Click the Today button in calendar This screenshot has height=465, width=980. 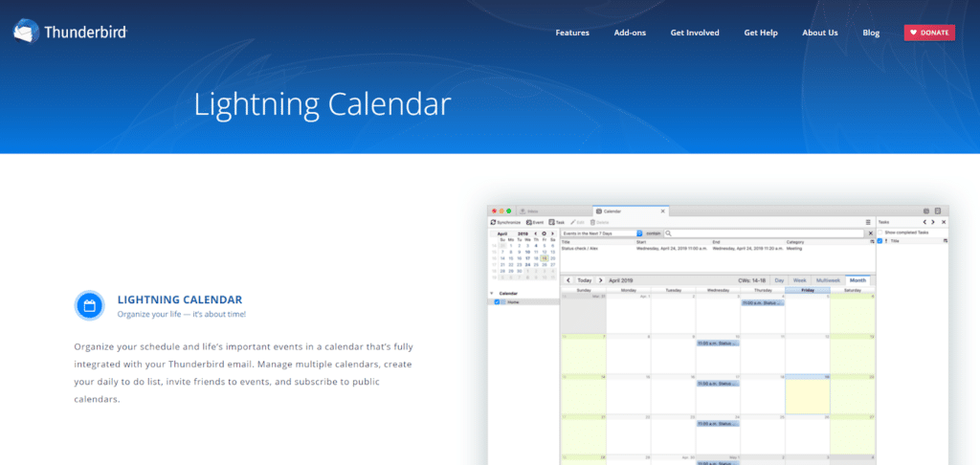[584, 280]
